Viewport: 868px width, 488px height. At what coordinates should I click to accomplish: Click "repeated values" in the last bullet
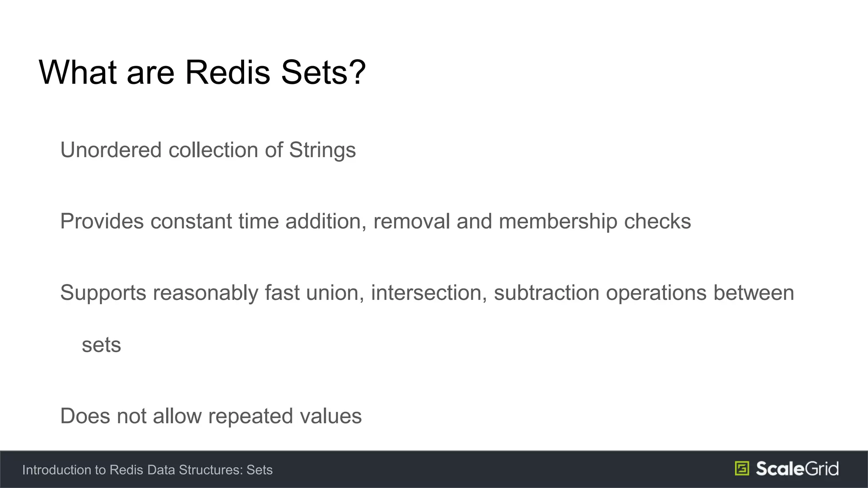coord(285,416)
